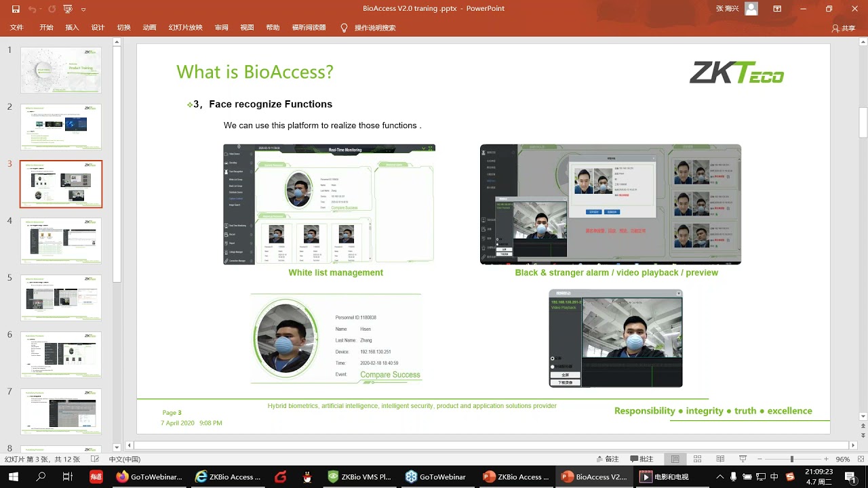Select slide 4 thumbnail
868x488 pixels.
(x=61, y=241)
